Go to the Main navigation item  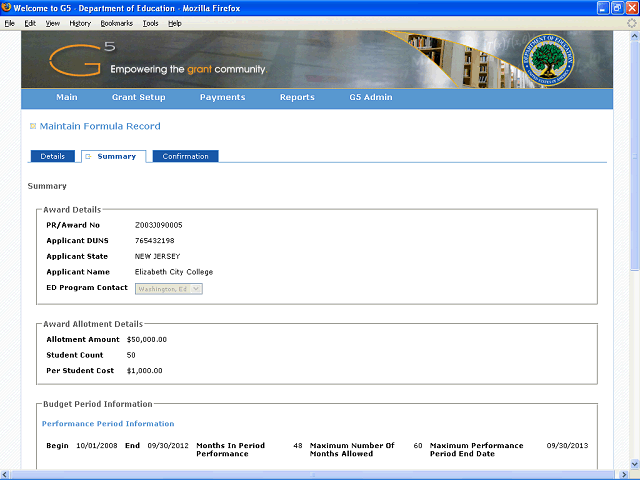67,98
